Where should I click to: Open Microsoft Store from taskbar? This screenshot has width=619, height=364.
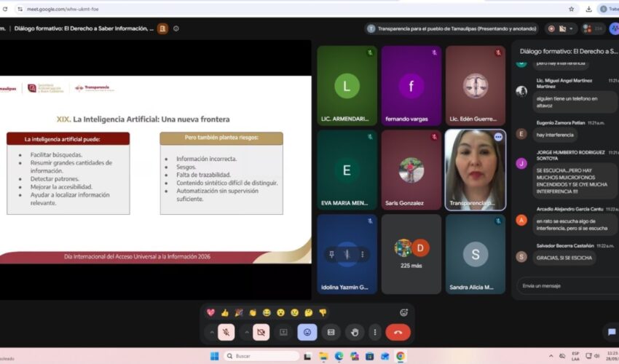pyautogui.click(x=370, y=356)
